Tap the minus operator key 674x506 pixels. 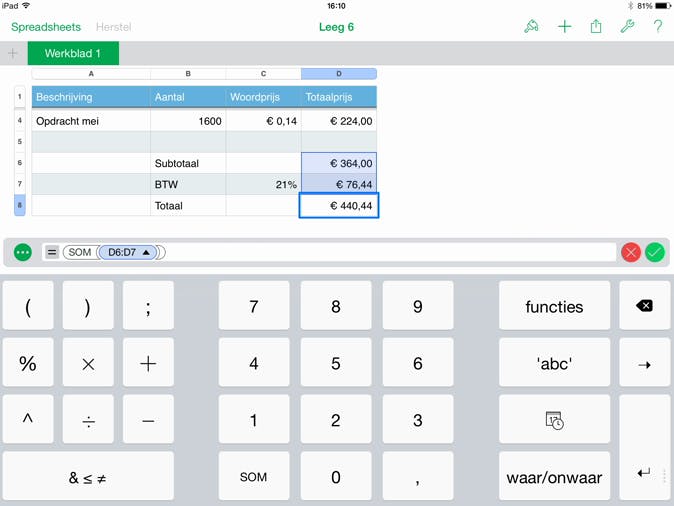coord(148,420)
